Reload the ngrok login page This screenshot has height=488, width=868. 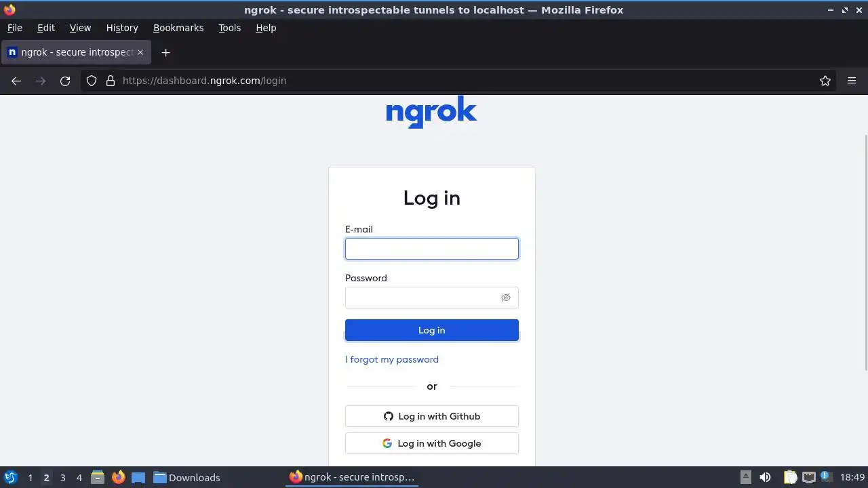click(65, 81)
